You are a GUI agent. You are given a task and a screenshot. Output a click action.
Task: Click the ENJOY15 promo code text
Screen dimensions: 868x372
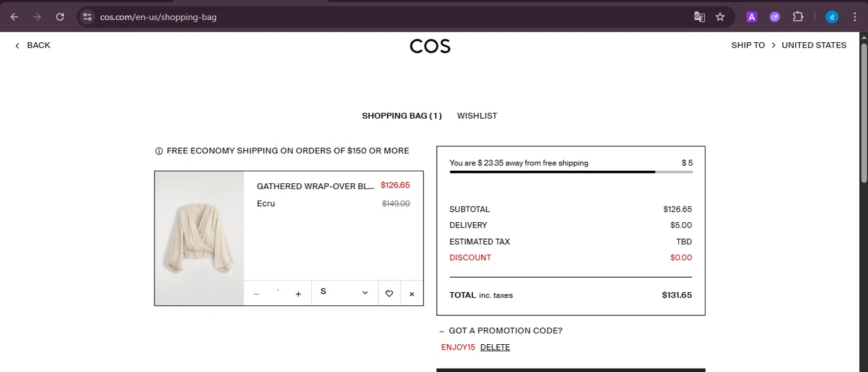[x=458, y=347]
